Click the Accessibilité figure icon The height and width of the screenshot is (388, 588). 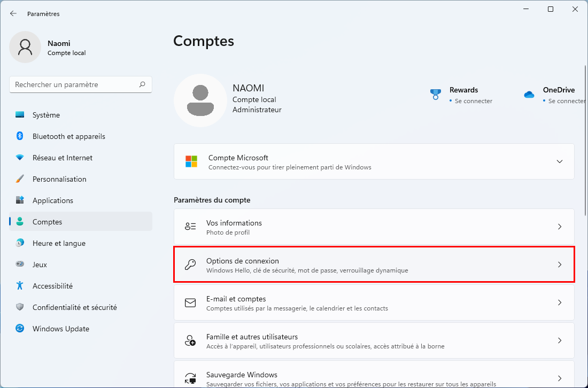click(20, 286)
